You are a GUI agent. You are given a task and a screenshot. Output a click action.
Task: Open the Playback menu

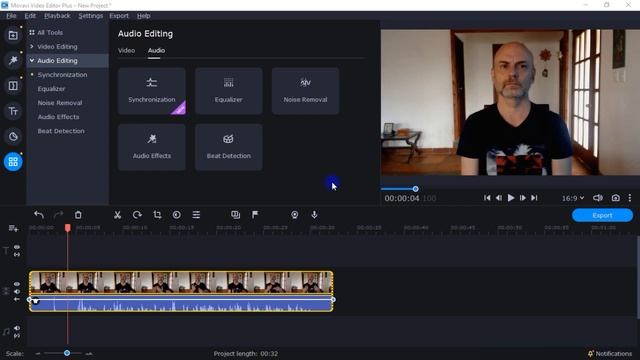(57, 16)
